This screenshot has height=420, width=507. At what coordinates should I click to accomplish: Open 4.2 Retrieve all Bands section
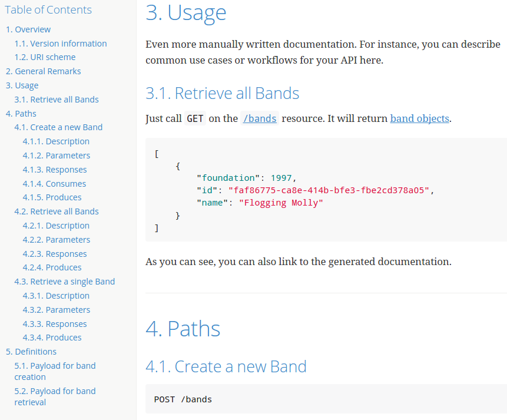(x=56, y=211)
